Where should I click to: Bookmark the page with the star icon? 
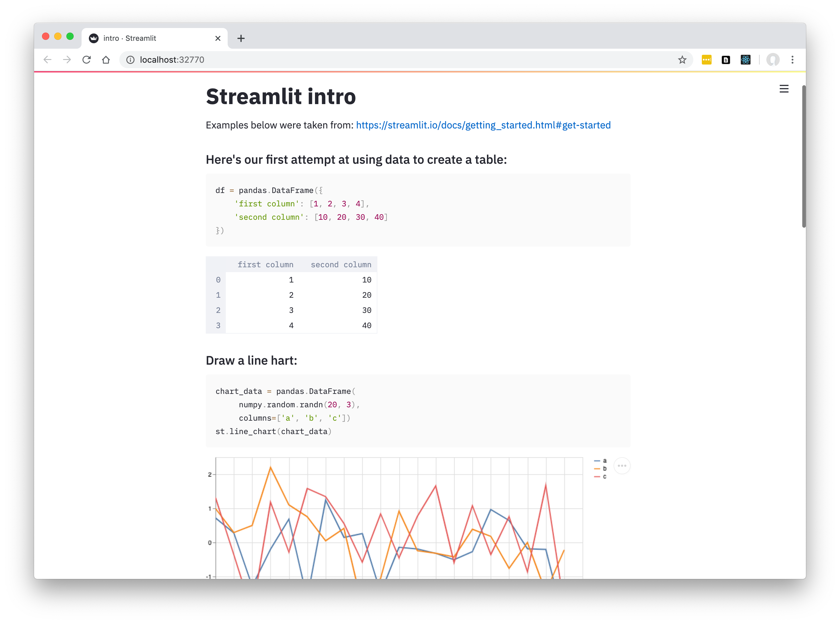(682, 60)
